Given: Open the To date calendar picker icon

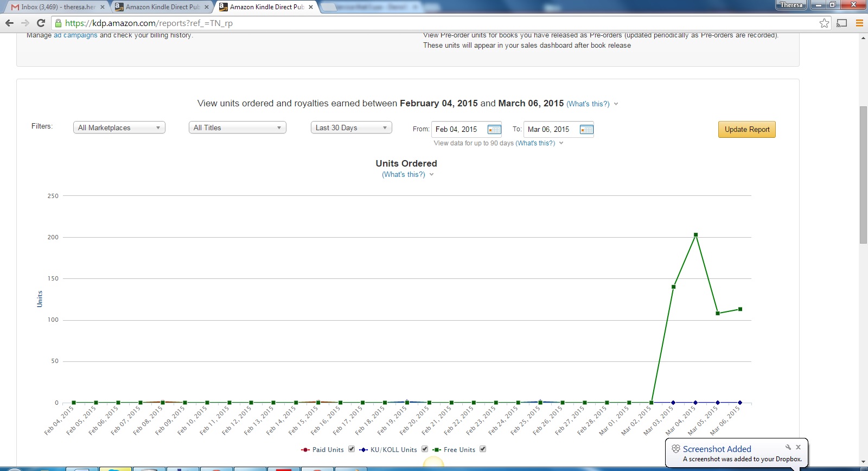Looking at the screenshot, I should [586, 129].
